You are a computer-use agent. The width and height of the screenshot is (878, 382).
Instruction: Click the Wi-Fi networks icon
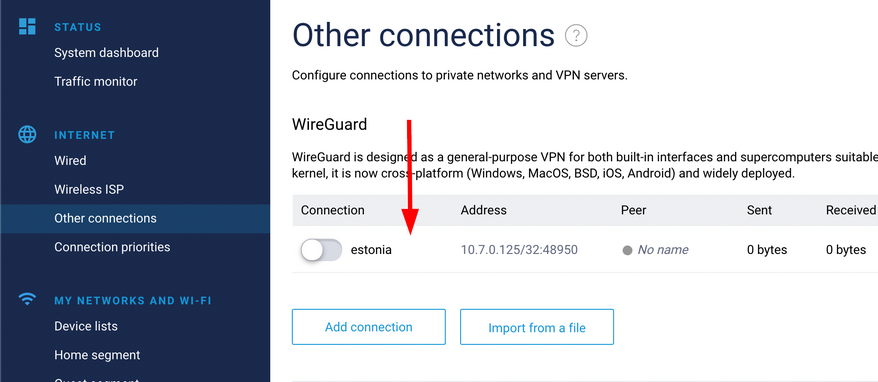pyautogui.click(x=27, y=299)
